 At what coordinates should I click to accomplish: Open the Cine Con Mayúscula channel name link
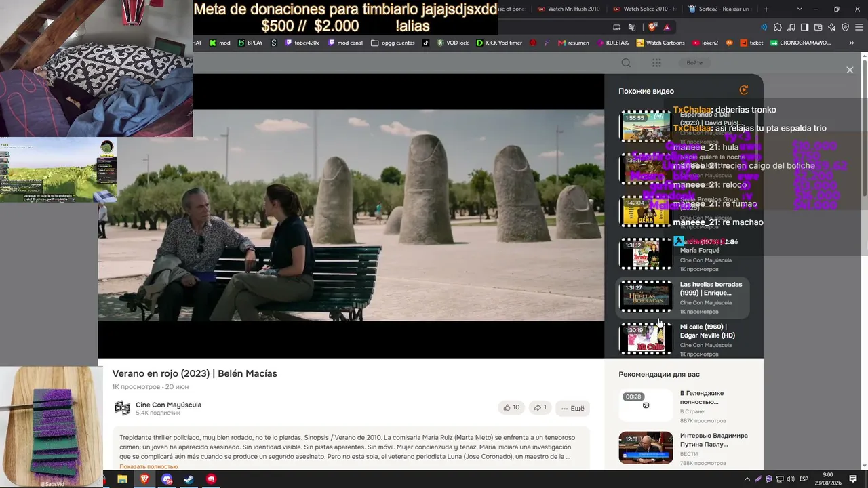pos(168,405)
